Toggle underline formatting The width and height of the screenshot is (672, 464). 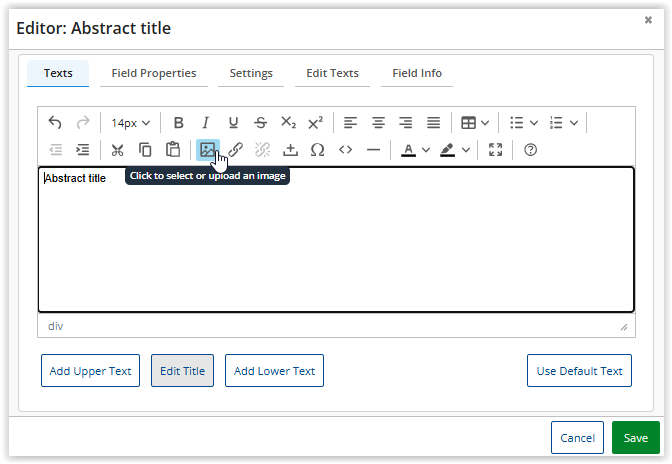[x=233, y=123]
